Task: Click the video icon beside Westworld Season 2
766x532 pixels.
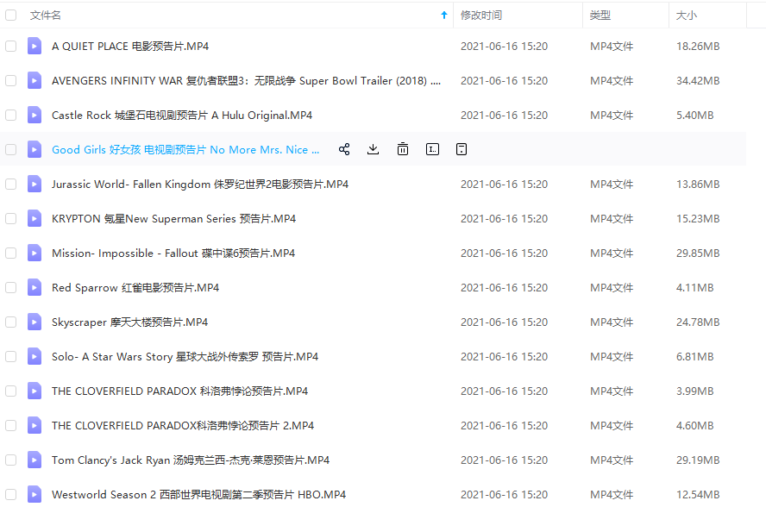Action: 35,494
